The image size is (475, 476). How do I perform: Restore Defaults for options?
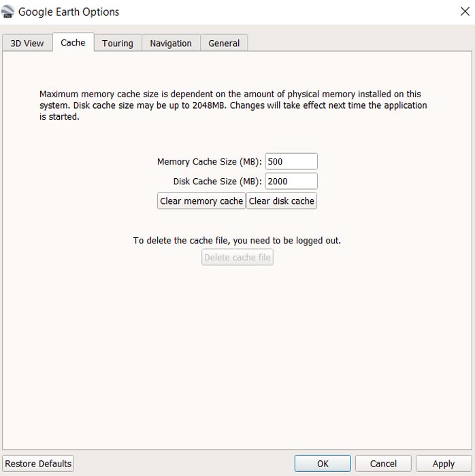click(38, 464)
